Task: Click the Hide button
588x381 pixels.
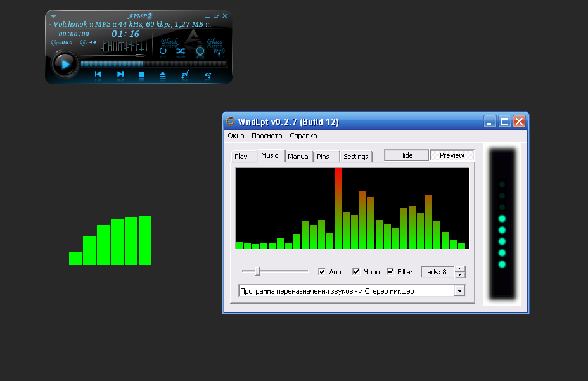Action: (x=406, y=155)
